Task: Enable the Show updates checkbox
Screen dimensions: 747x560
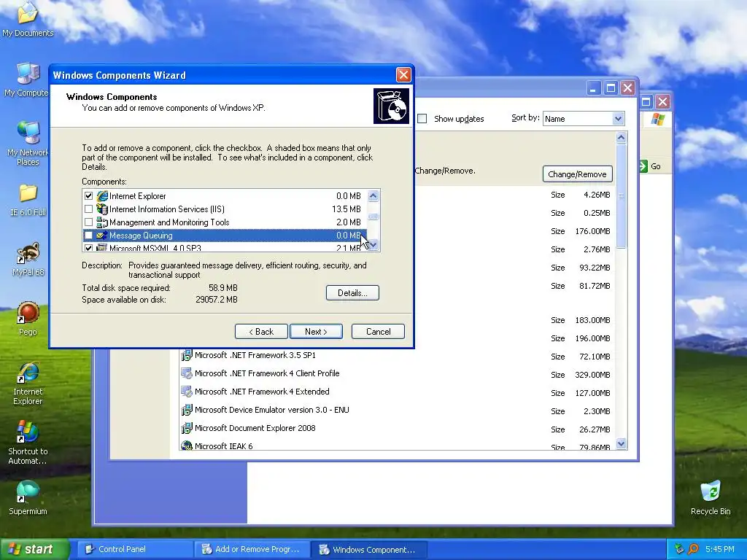Action: [x=422, y=119]
